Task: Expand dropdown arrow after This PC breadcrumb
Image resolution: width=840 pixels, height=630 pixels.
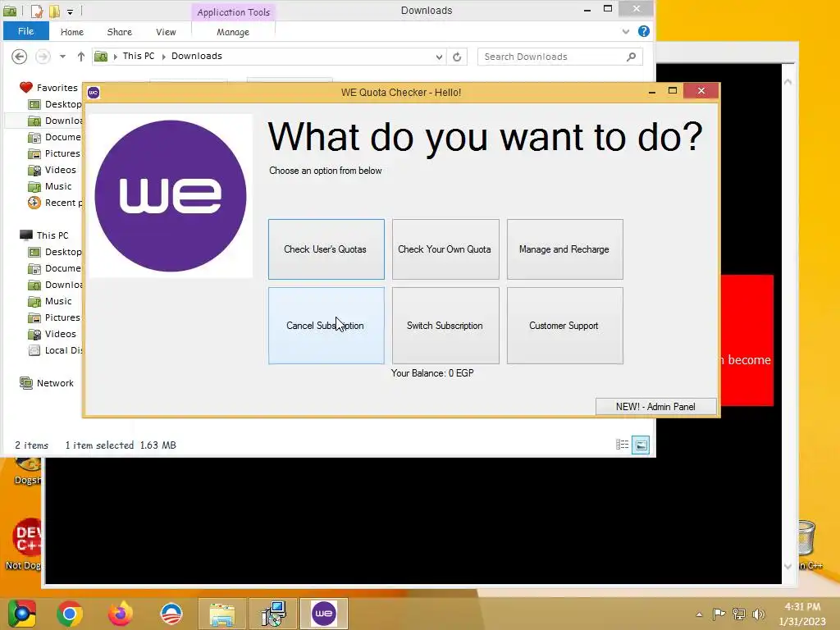Action: coord(163,57)
